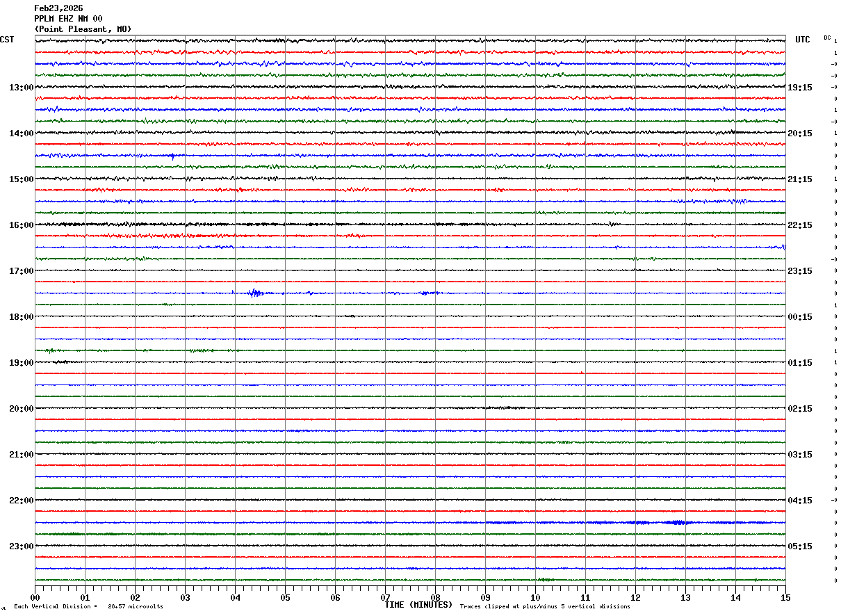Click the date header "Feb23,2026"

[58, 8]
